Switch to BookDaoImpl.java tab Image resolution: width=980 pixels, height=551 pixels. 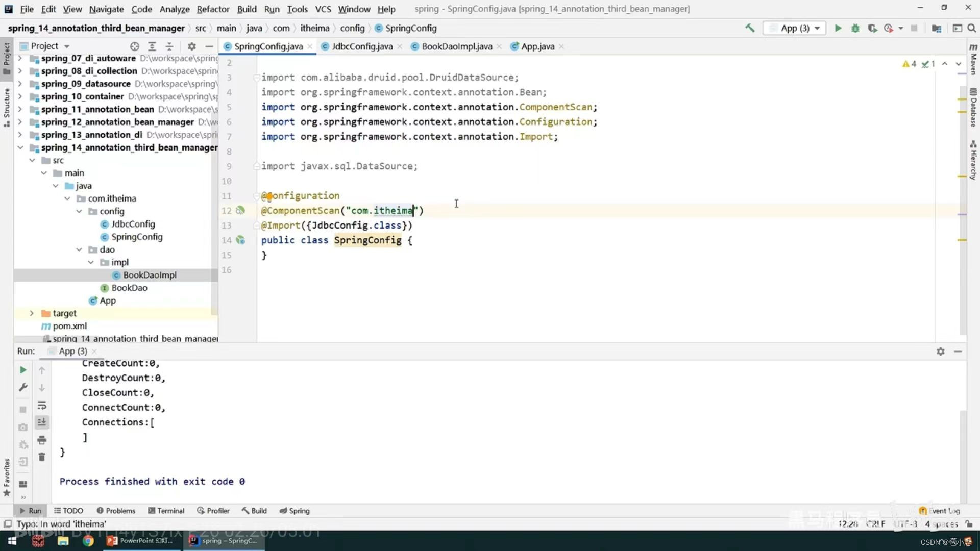tap(457, 46)
